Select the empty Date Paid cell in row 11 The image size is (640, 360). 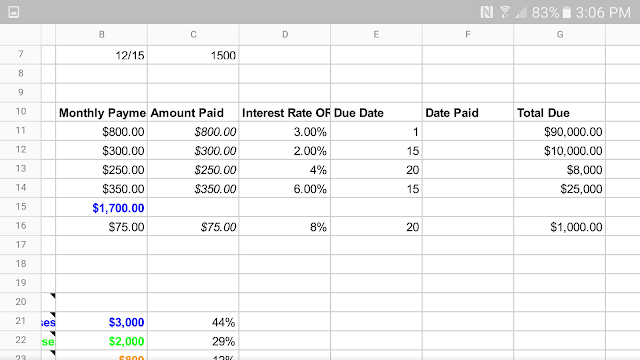tap(468, 131)
